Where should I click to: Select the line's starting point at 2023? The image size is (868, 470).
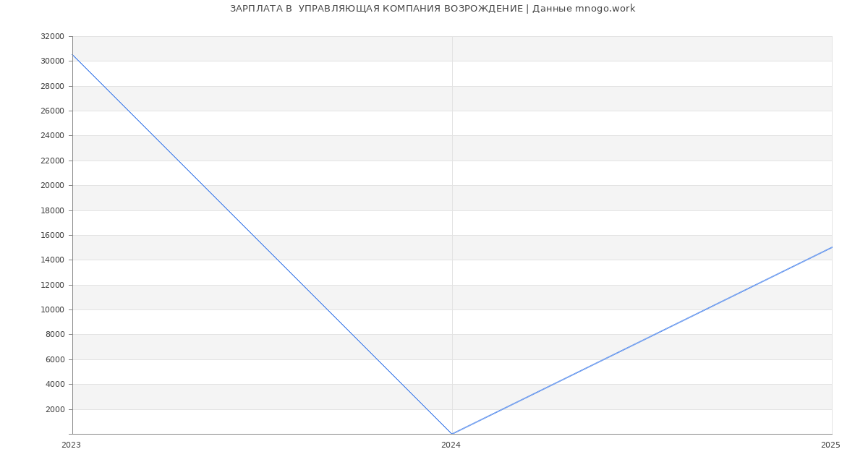coord(73,55)
